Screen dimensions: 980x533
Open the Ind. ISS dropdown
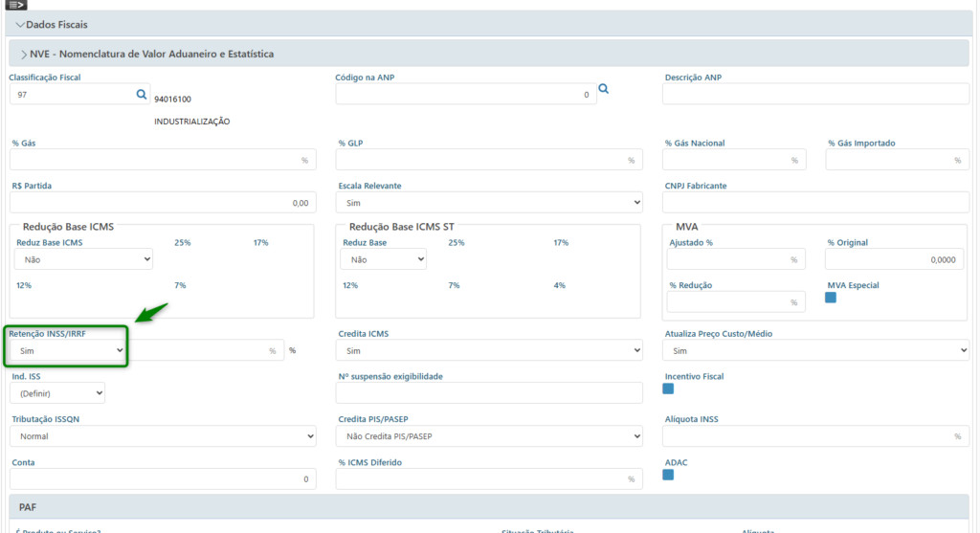(57, 392)
